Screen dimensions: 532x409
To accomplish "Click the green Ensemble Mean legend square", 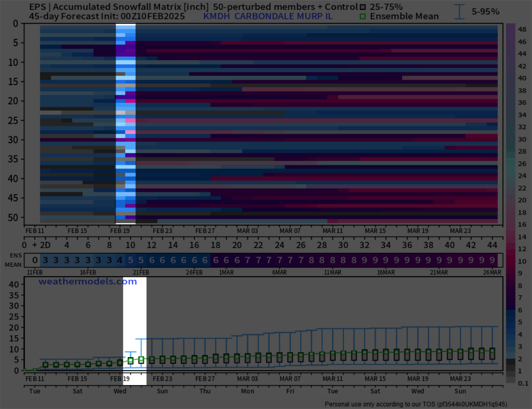I will pyautogui.click(x=363, y=17).
